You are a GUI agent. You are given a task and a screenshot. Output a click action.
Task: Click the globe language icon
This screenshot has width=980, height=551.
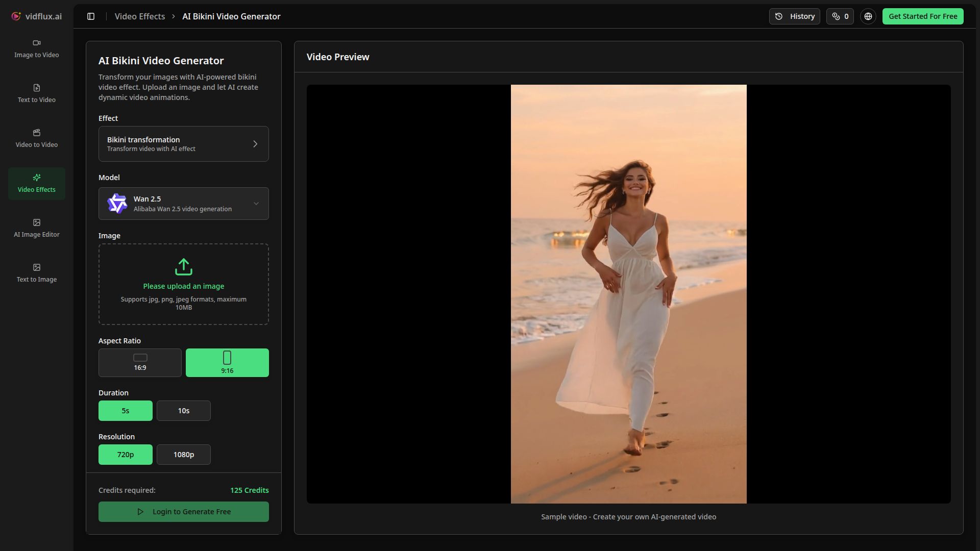pyautogui.click(x=868, y=16)
